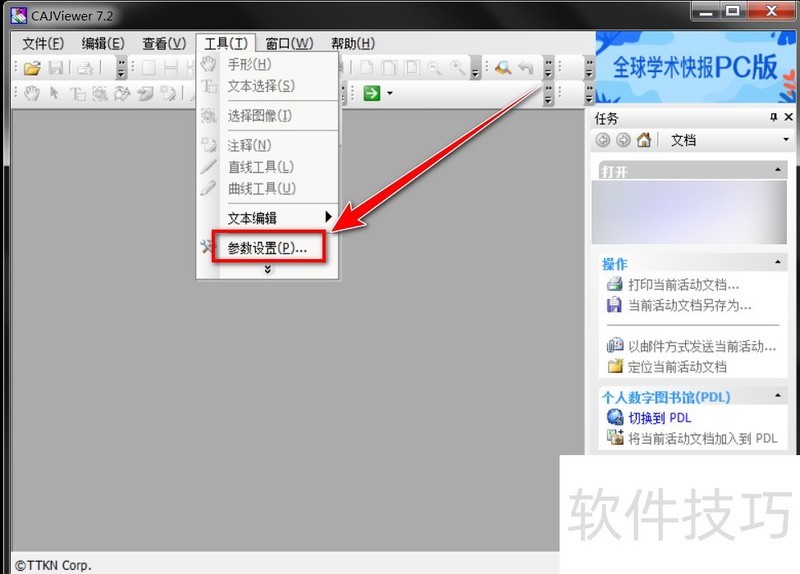Click the ©TTKN Corp. status bar text

point(53,565)
